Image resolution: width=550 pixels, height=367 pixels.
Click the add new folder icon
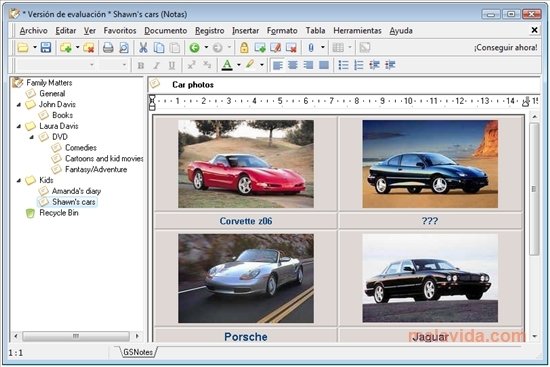click(66, 47)
